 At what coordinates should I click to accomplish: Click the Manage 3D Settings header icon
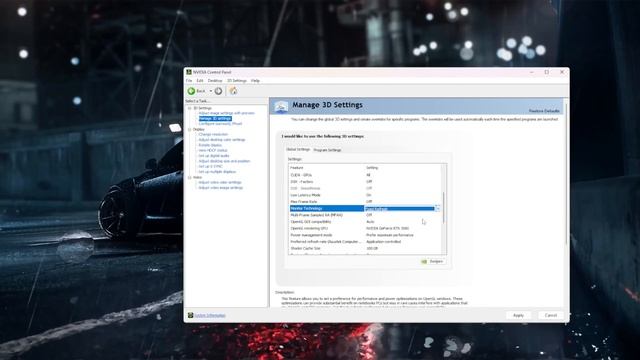pyautogui.click(x=281, y=107)
